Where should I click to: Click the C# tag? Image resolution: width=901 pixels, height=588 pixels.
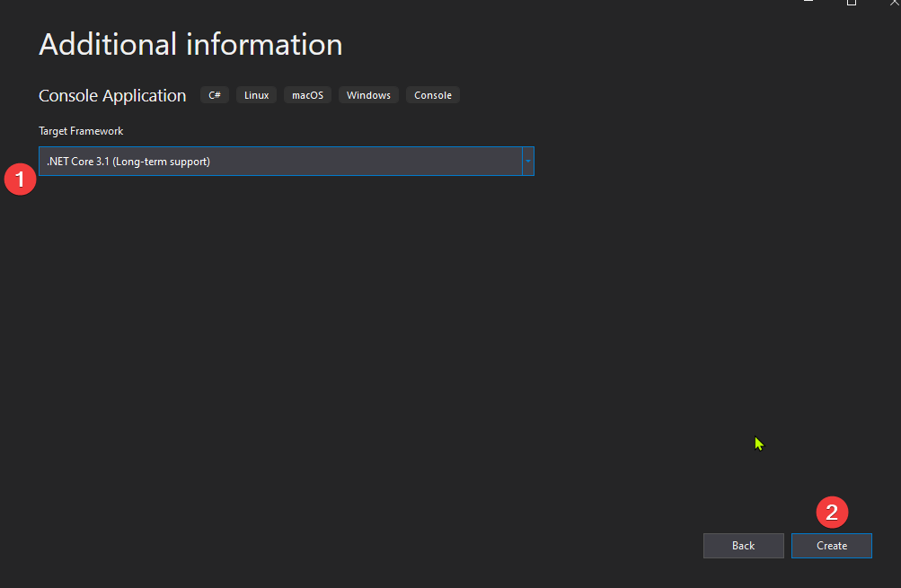coord(215,95)
